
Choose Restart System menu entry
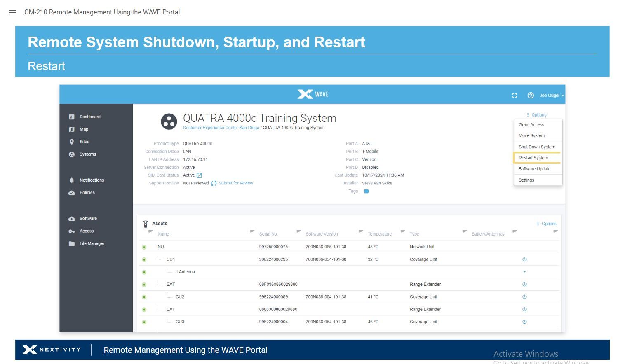pos(538,158)
